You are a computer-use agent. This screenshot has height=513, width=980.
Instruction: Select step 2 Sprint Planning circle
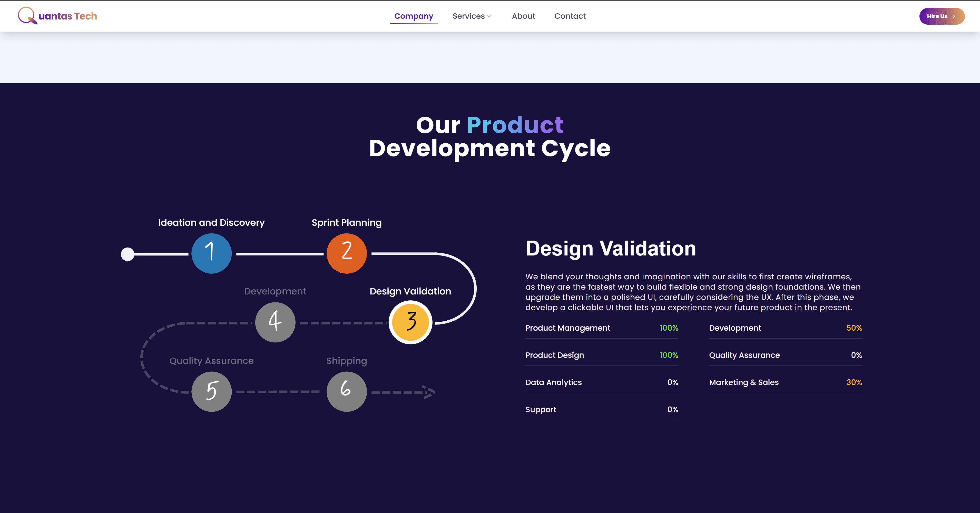coord(347,253)
